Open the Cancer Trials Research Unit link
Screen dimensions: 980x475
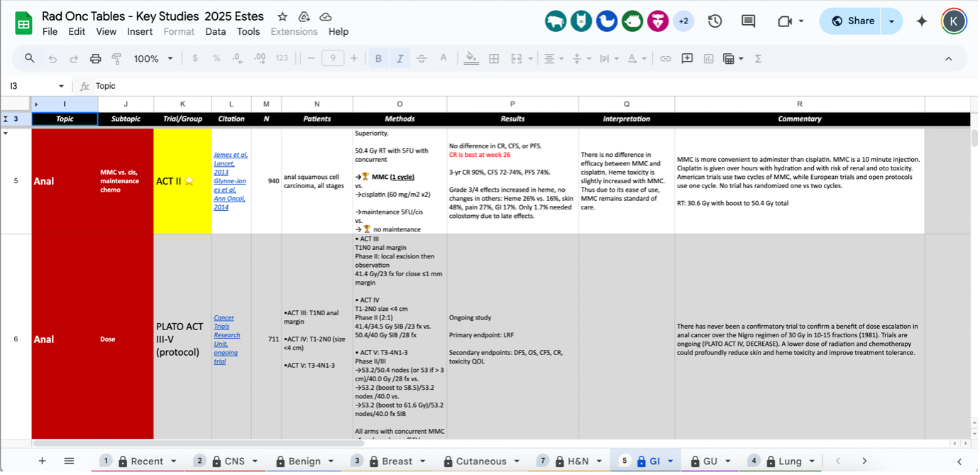tap(227, 339)
